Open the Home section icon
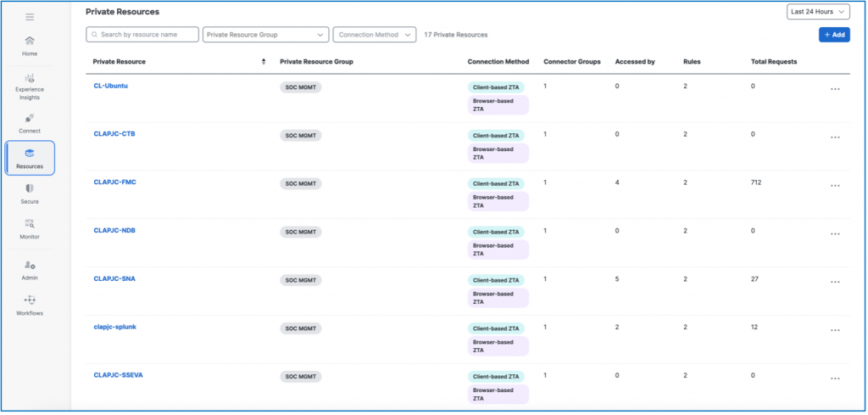 tap(30, 41)
